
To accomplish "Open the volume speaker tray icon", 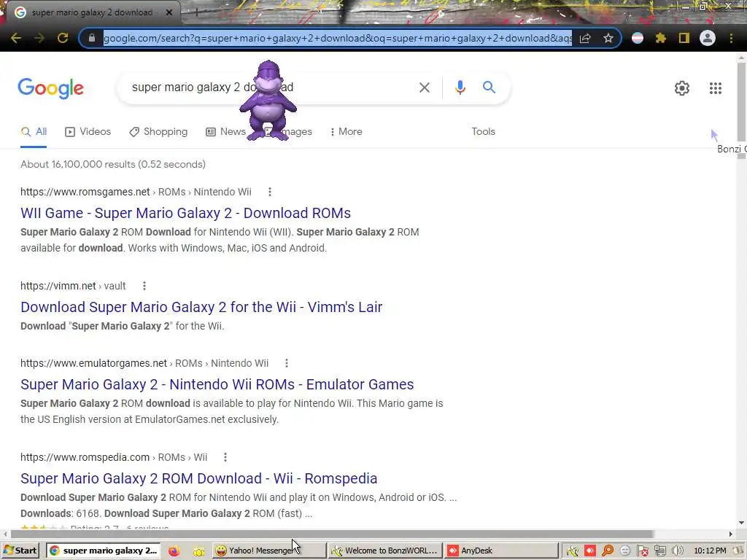I will click(x=677, y=551).
